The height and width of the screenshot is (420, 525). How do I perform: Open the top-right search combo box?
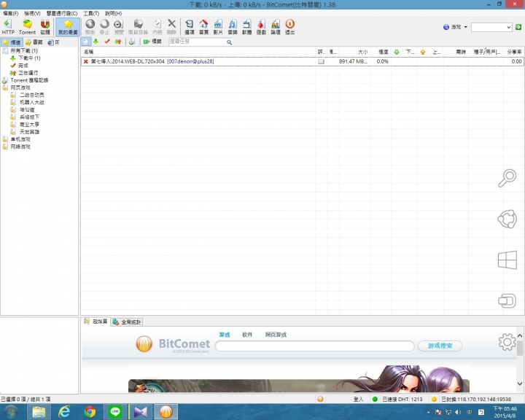tap(491, 27)
